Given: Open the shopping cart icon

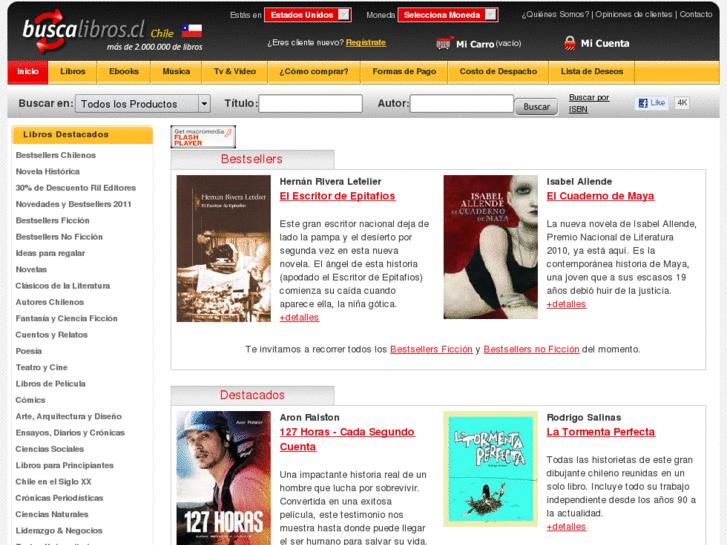Looking at the screenshot, I should 444,43.
